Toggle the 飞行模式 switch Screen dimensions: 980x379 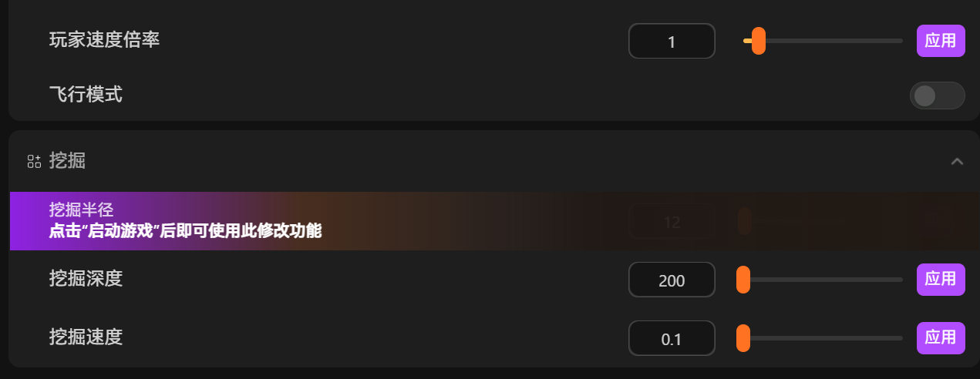937,96
